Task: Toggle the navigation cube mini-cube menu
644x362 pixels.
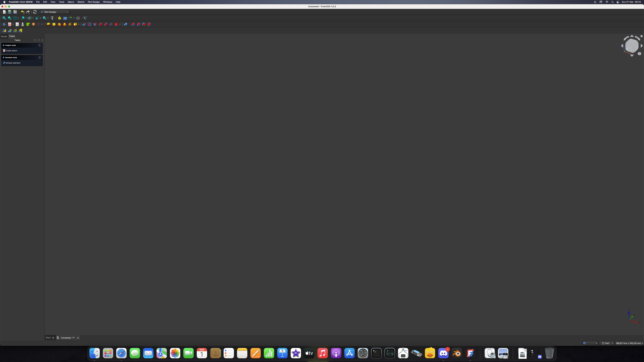Action: 639,53
